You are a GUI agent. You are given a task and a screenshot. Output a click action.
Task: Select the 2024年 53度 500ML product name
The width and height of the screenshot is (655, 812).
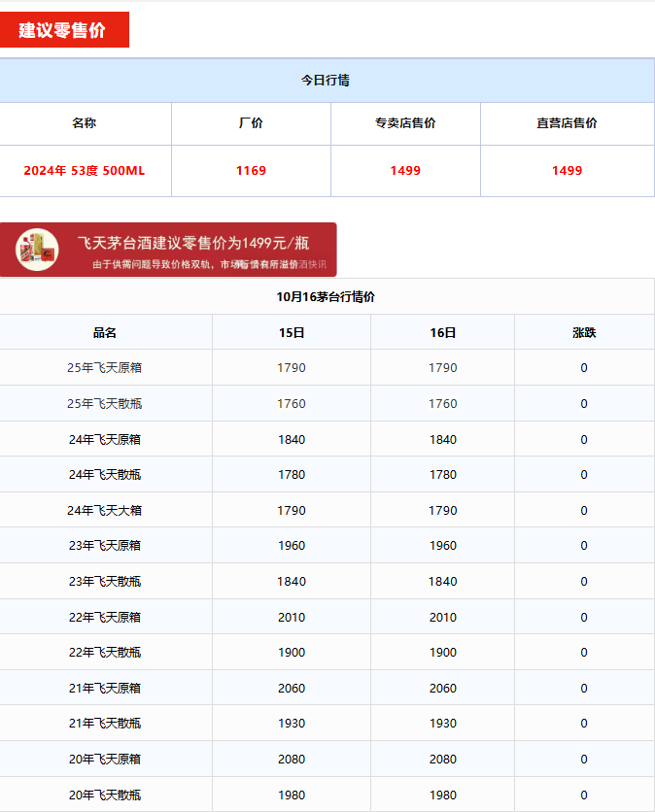click(x=85, y=171)
